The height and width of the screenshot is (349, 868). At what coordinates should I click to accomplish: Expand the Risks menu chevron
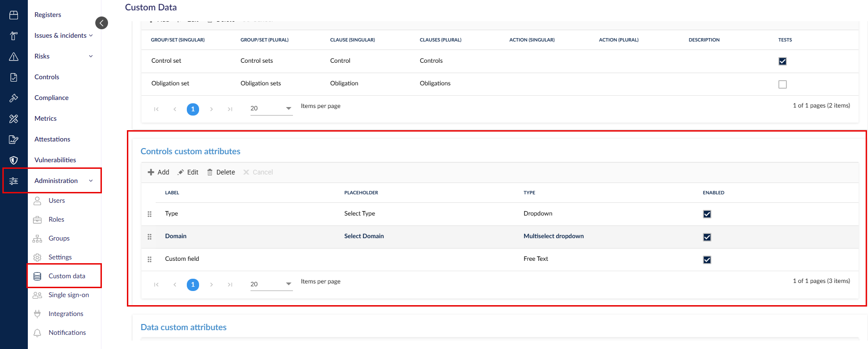click(x=91, y=57)
